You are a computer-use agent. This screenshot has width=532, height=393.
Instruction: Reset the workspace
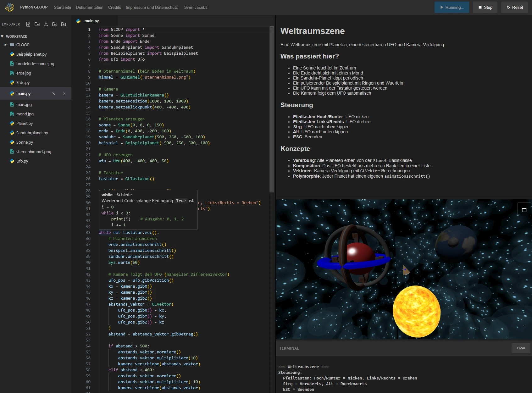pyautogui.click(x=514, y=7)
